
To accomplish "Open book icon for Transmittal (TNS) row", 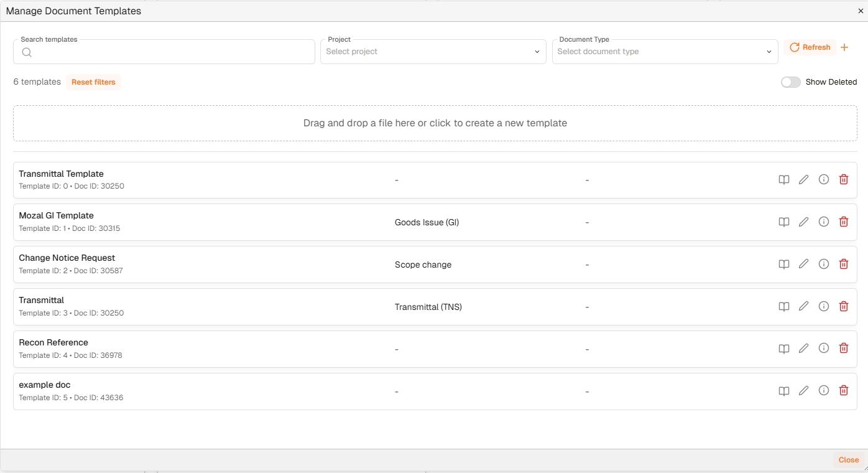I will click(x=784, y=307).
